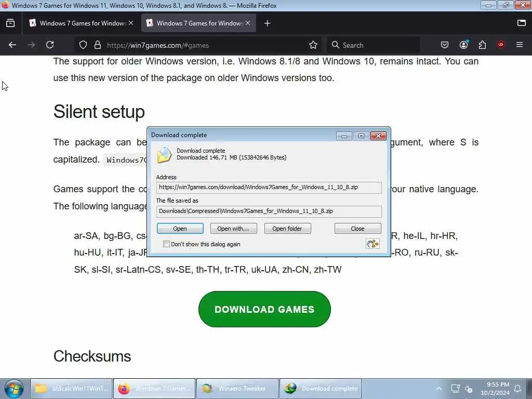Image resolution: width=532 pixels, height=399 pixels.
Task: Open the oldcalcWin11Win1... folder taskbar item
Action: coord(71,389)
